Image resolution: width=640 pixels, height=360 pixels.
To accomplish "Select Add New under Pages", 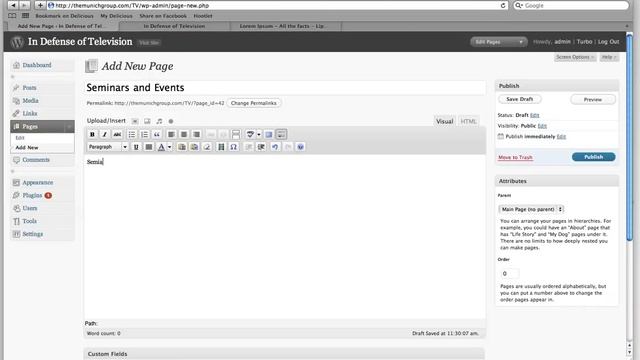I will point(27,147).
